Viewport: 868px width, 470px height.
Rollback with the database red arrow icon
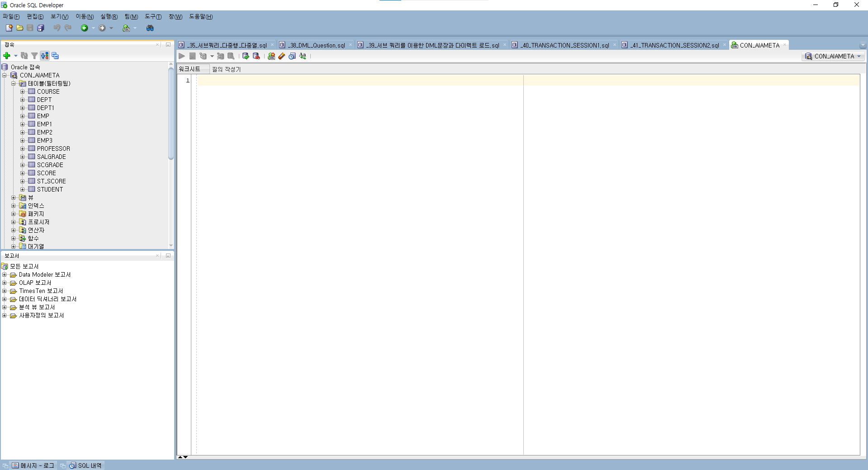pyautogui.click(x=256, y=56)
